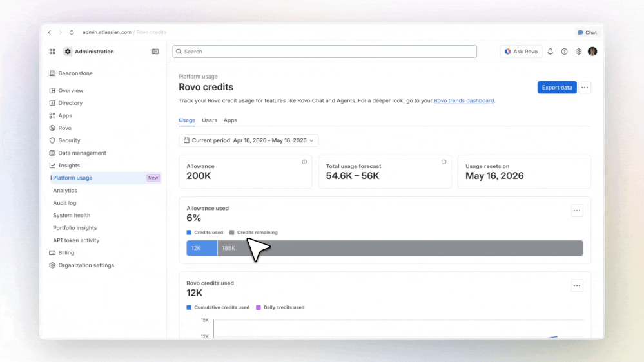Open the Allowance used card options menu
This screenshot has height=362, width=644.
pos(577,211)
